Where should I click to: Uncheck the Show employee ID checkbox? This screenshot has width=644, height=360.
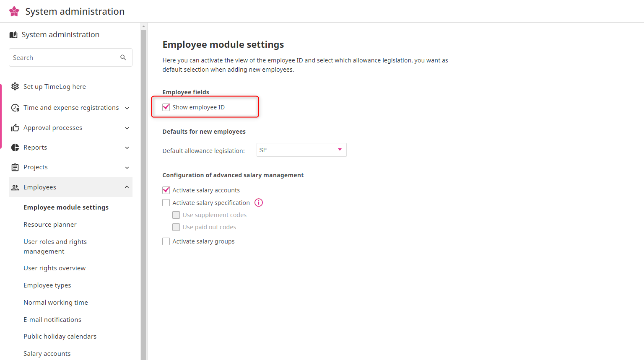166,107
